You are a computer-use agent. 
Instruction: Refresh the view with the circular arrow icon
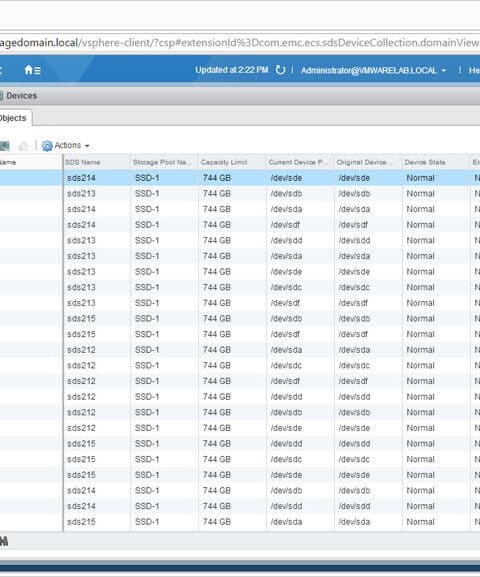point(280,70)
